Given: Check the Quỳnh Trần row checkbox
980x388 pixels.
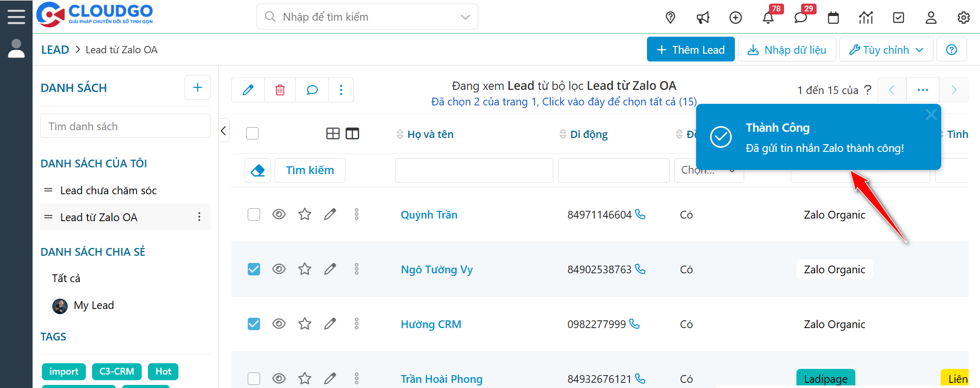Looking at the screenshot, I should click(254, 214).
